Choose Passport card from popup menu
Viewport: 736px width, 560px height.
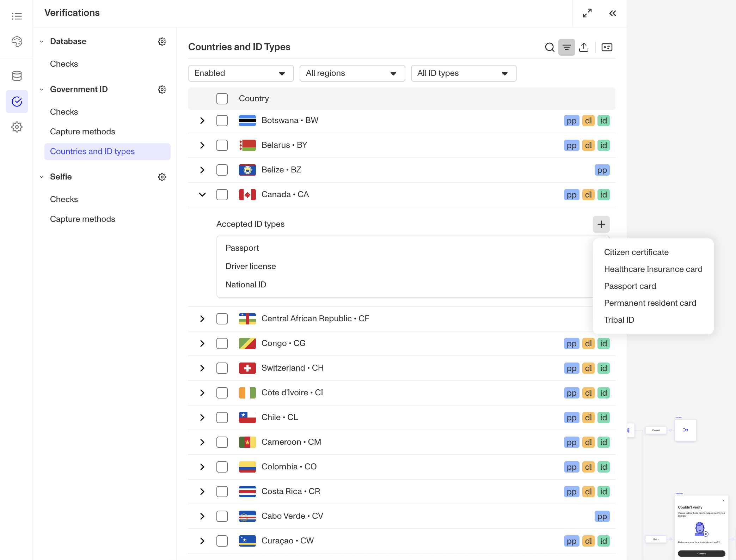click(630, 286)
